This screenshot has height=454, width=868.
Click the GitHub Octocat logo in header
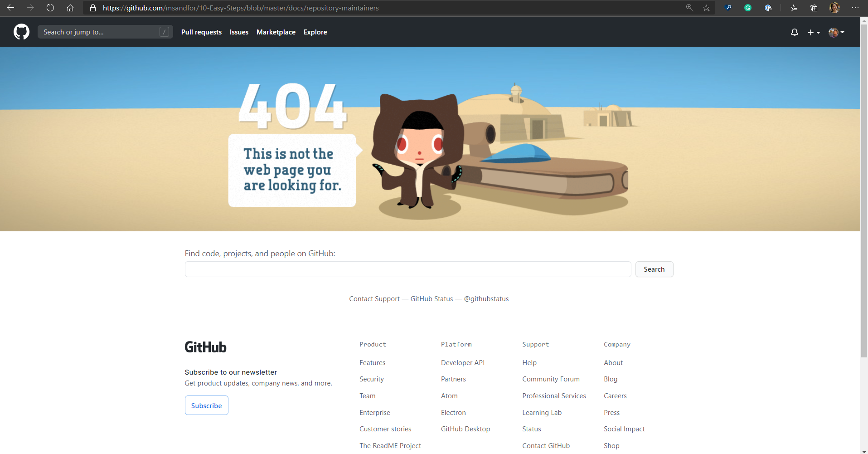pos(21,32)
